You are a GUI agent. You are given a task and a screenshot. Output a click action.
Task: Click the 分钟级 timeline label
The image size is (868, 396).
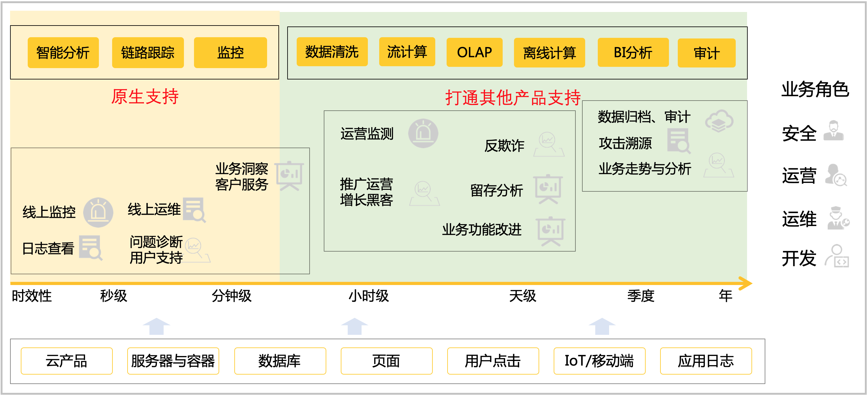231,296
